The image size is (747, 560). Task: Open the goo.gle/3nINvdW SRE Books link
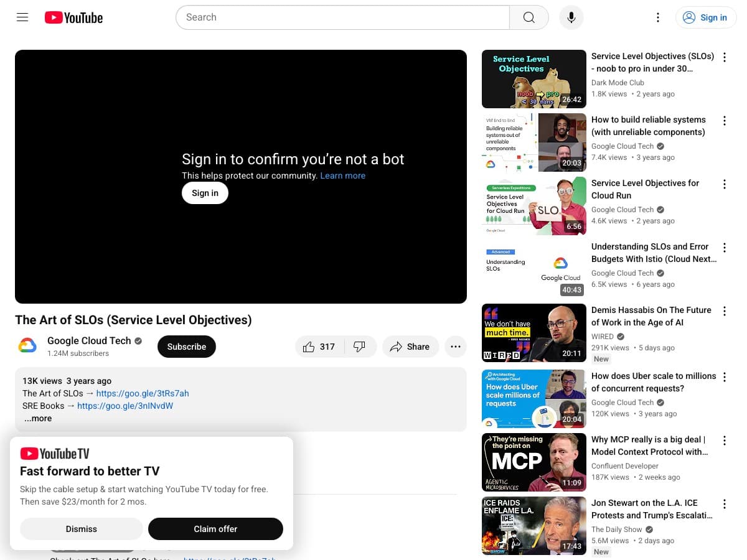point(125,406)
